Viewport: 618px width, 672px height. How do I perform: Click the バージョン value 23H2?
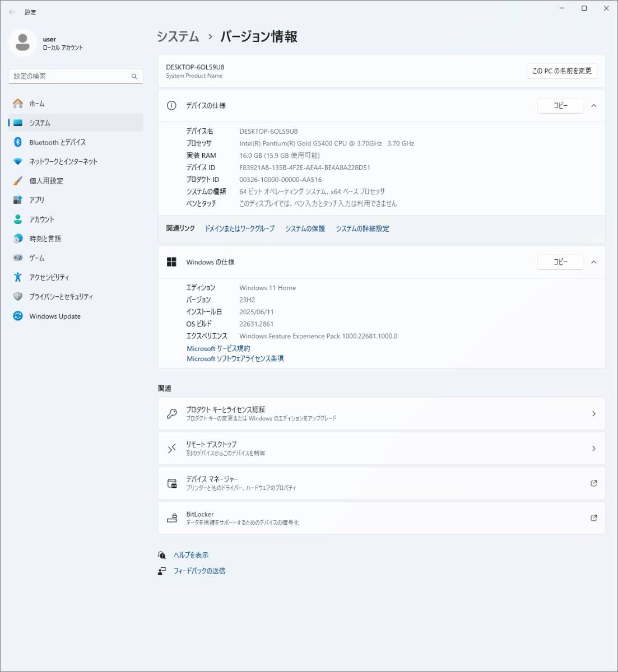(x=247, y=300)
